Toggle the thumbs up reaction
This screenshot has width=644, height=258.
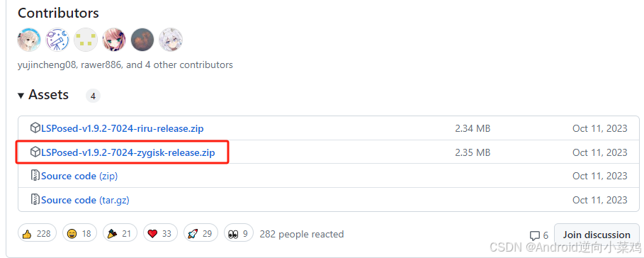(37, 234)
